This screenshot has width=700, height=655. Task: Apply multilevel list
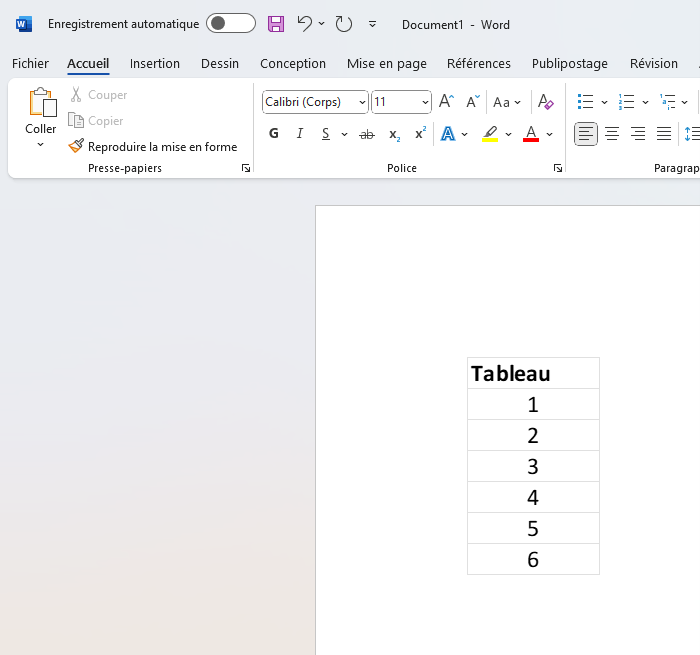pyautogui.click(x=667, y=102)
